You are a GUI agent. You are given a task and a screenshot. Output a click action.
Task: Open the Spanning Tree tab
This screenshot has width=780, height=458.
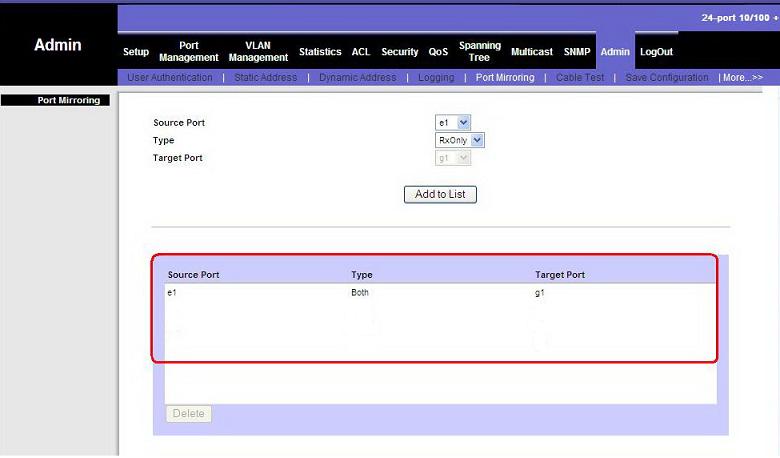pos(480,52)
